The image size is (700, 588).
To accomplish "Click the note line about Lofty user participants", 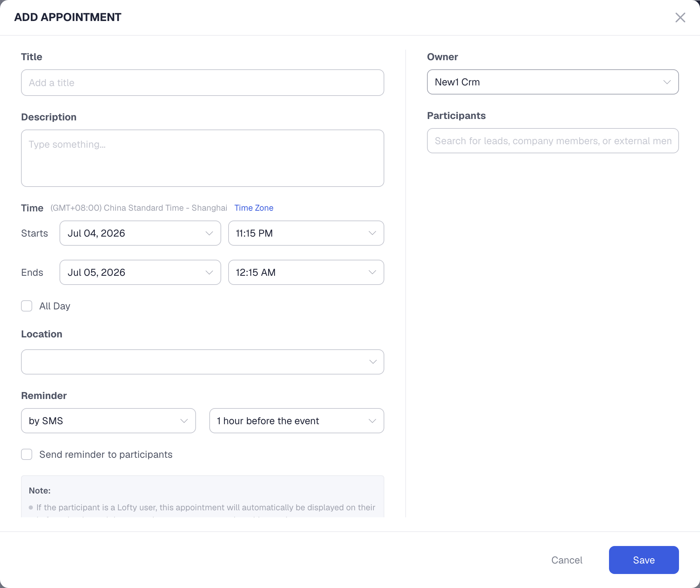I will [206, 507].
